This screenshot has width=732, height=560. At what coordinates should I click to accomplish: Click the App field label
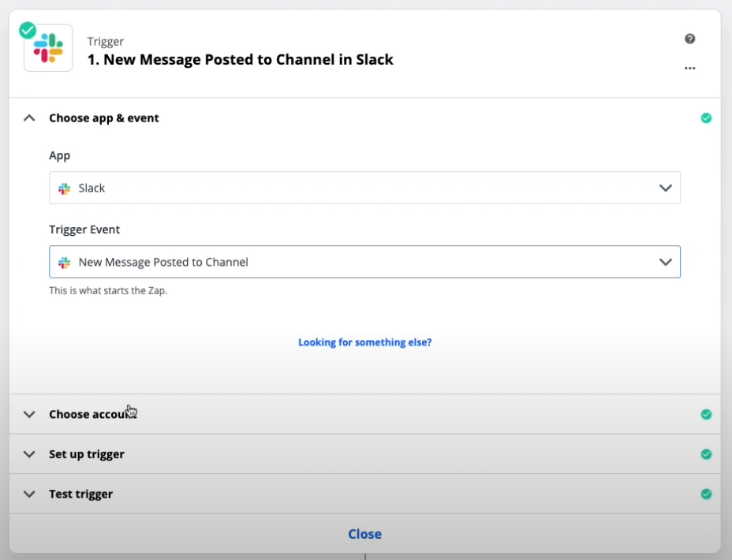[60, 155]
